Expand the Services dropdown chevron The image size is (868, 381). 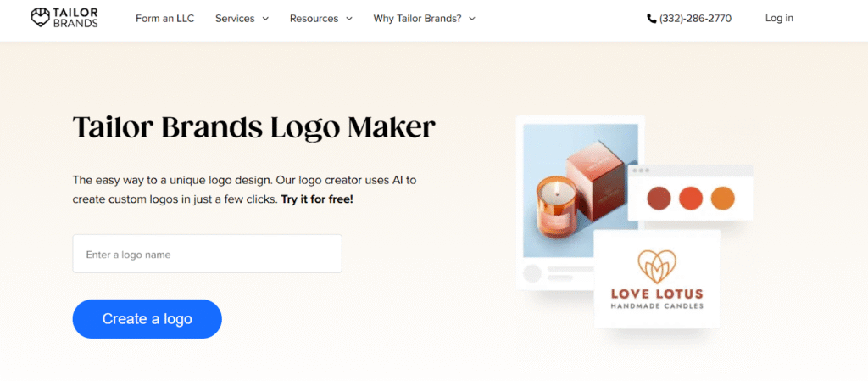point(265,19)
